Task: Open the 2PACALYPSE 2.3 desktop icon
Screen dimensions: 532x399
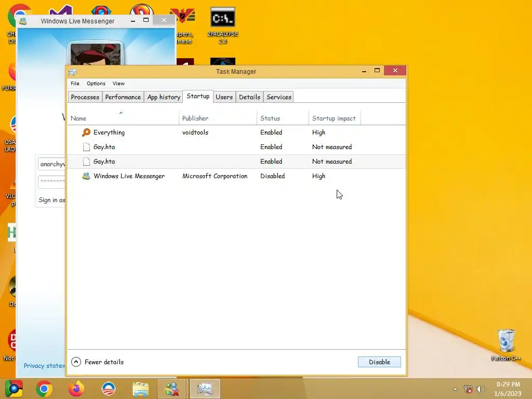Action: (222, 25)
